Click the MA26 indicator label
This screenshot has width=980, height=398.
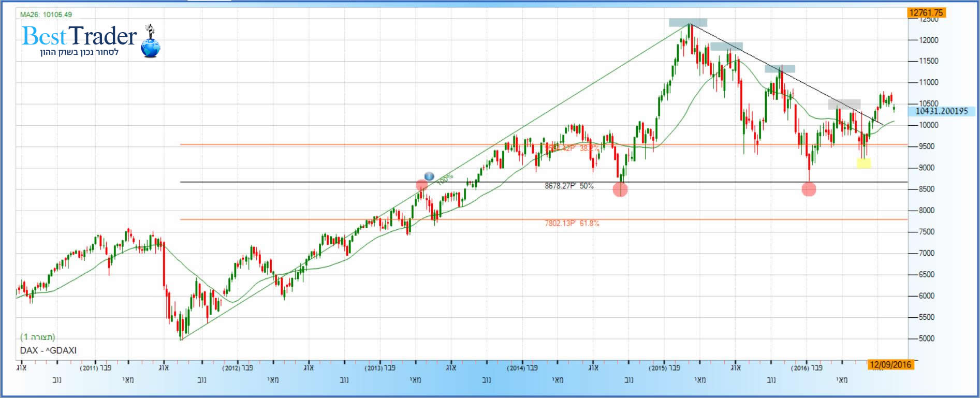click(x=46, y=14)
